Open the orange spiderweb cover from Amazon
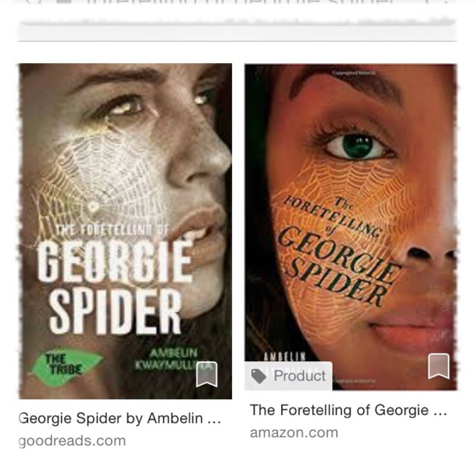The image size is (476, 476). coord(351,227)
